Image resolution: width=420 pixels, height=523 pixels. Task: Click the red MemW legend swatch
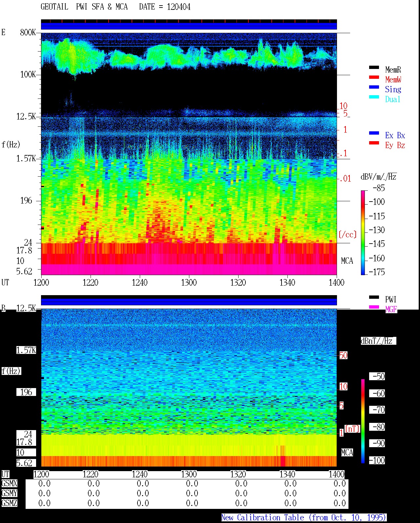click(x=374, y=77)
